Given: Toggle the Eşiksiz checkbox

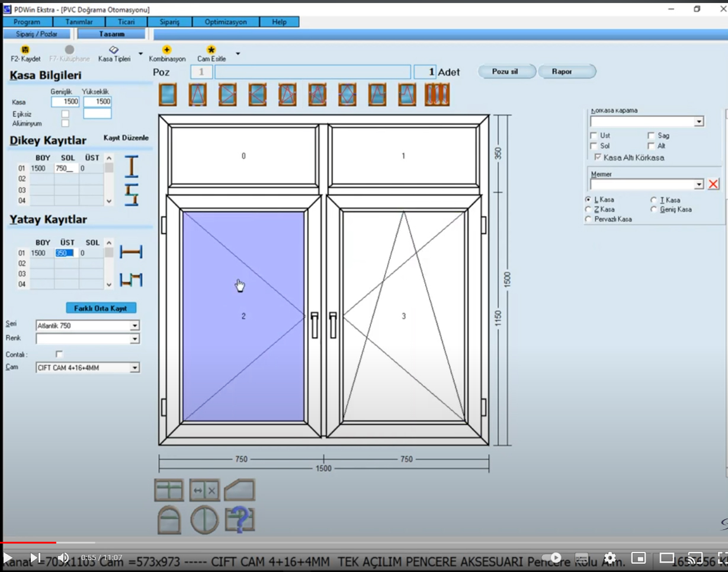Looking at the screenshot, I should 65,114.
